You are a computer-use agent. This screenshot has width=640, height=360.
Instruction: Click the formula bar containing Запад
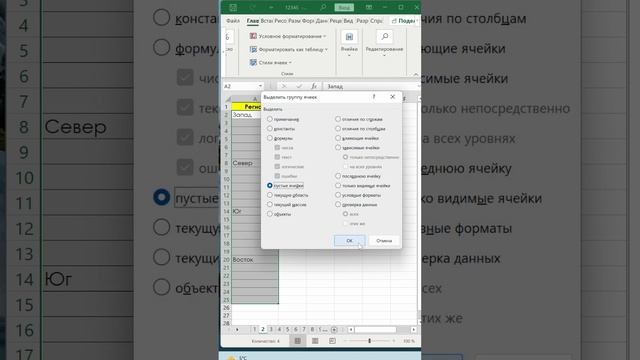click(371, 86)
